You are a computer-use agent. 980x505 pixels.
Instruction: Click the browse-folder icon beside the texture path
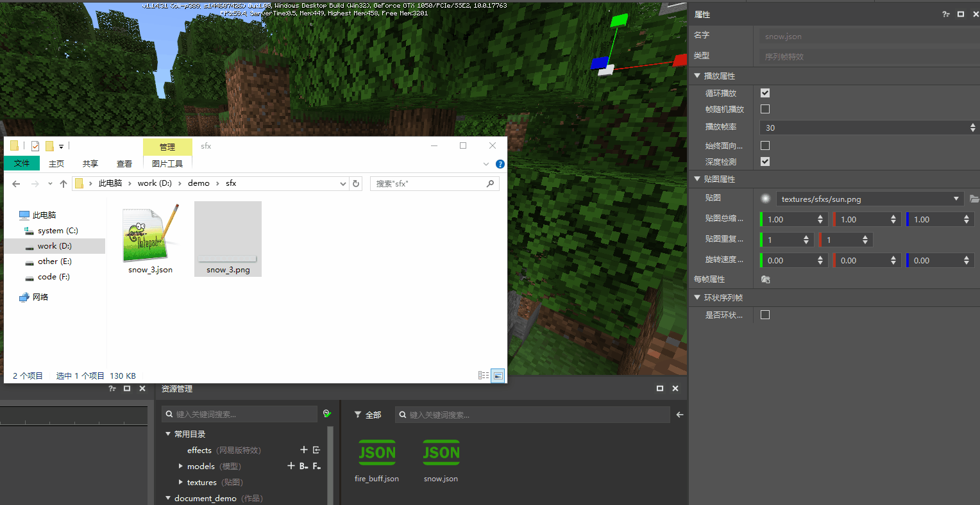coord(974,199)
